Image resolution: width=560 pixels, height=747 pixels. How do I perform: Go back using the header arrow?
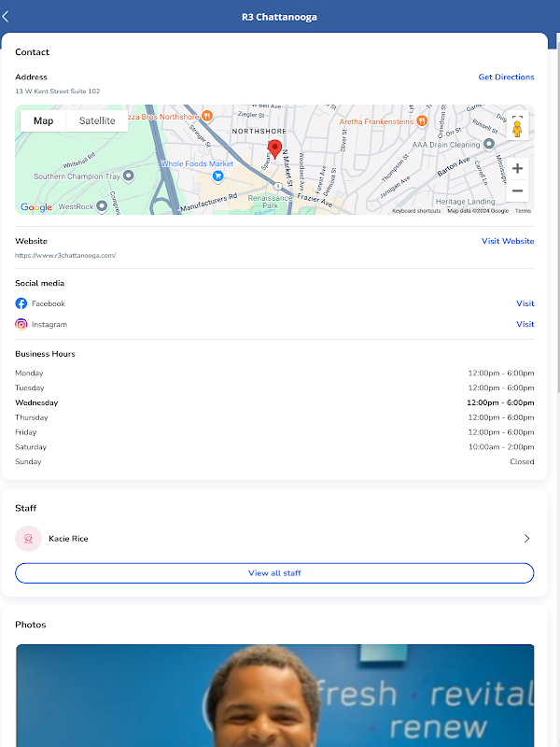pyautogui.click(x=6, y=17)
